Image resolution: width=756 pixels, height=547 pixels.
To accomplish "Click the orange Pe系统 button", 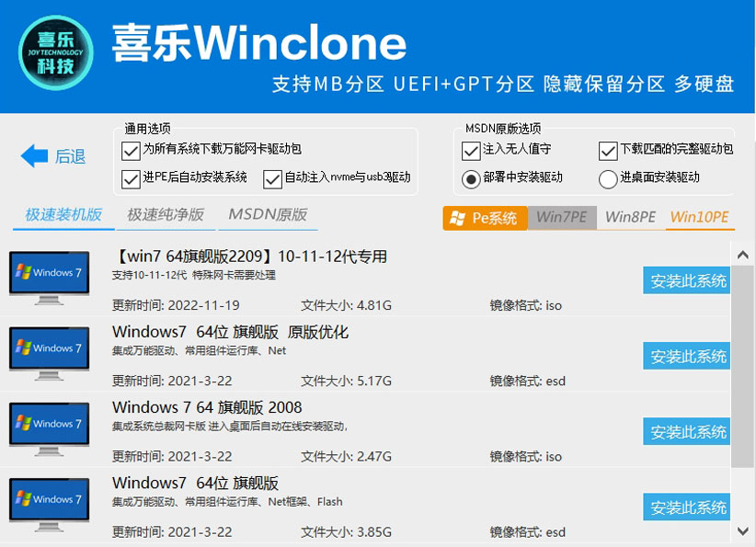I will point(485,218).
